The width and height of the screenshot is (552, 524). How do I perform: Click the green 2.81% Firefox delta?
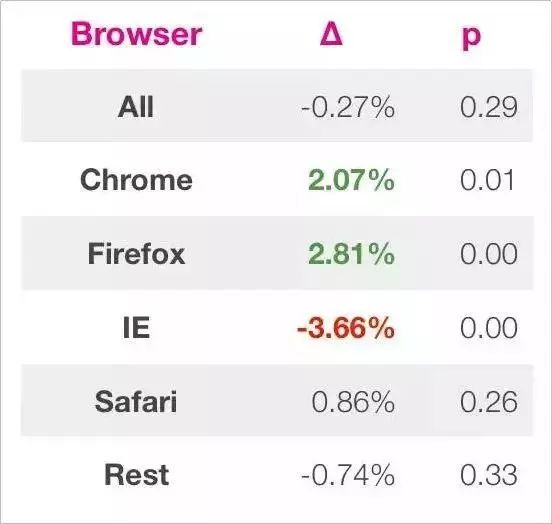351,254
